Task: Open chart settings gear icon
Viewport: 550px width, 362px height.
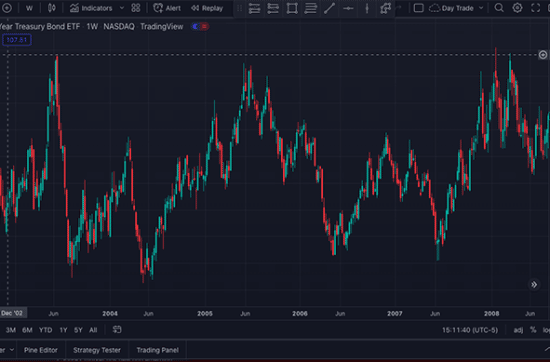Action: tap(517, 8)
